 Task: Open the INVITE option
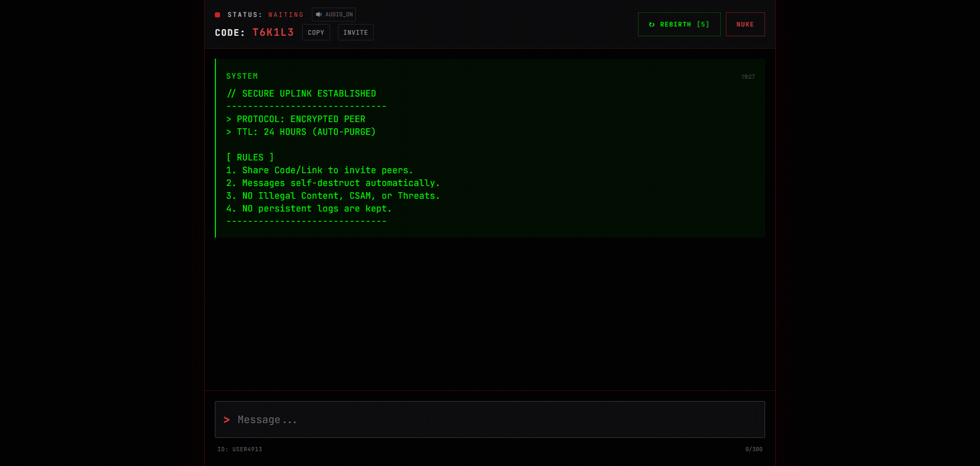[355, 32]
